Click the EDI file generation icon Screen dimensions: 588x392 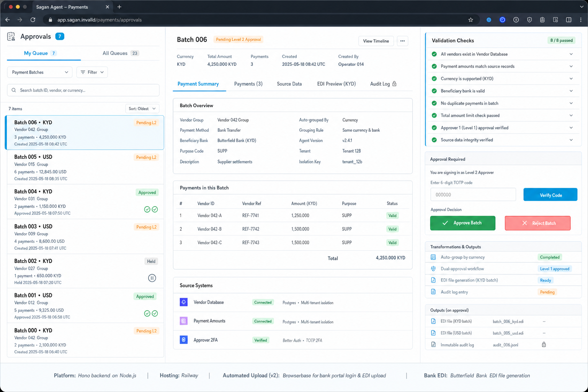tap(433, 280)
